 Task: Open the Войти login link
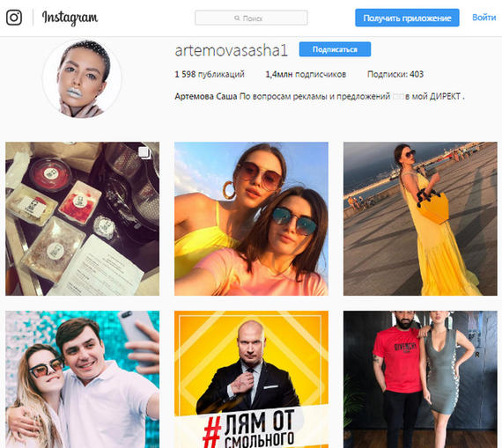click(x=484, y=18)
